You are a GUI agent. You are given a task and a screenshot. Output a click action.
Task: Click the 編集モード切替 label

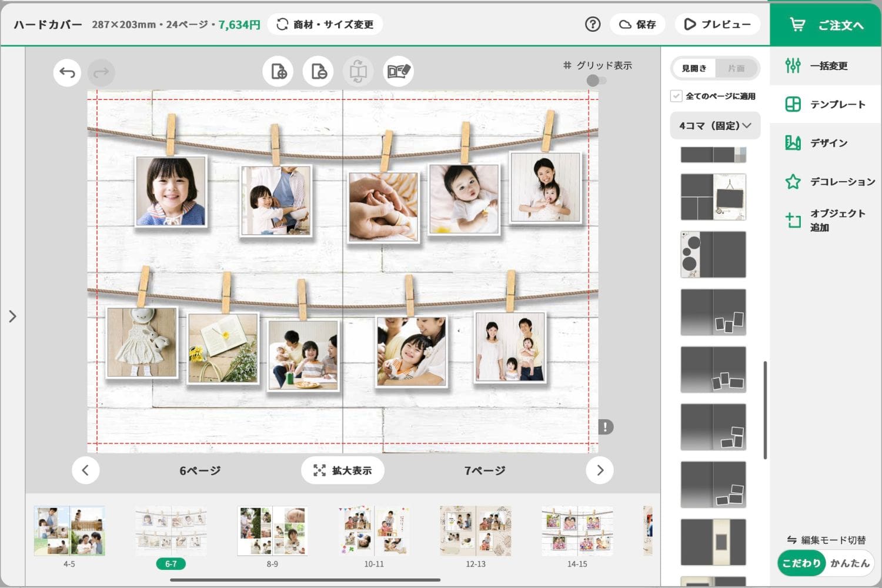point(826,540)
